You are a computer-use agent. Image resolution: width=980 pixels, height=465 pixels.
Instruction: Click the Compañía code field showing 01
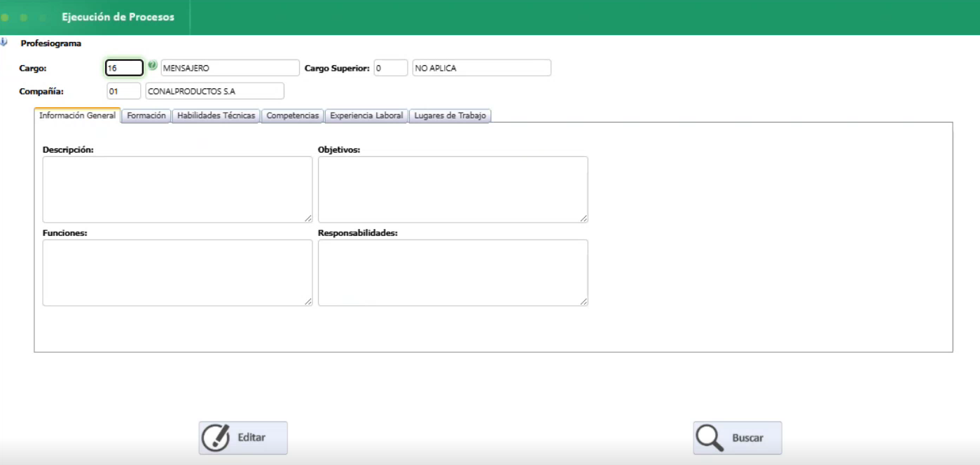[x=124, y=91]
